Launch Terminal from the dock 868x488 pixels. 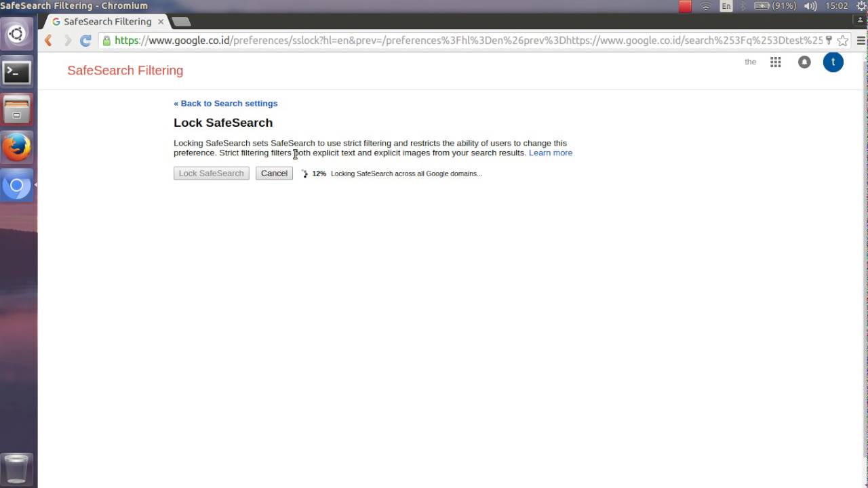(x=16, y=72)
